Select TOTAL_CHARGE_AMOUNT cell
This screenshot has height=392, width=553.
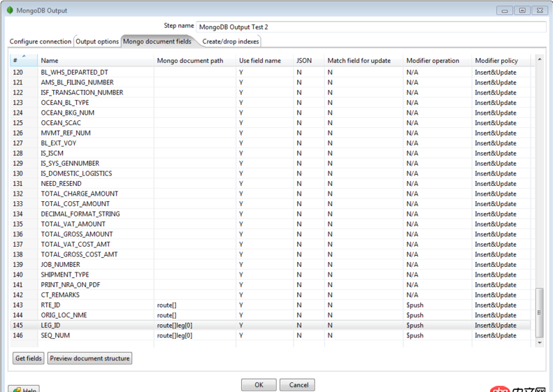[x=95, y=194]
